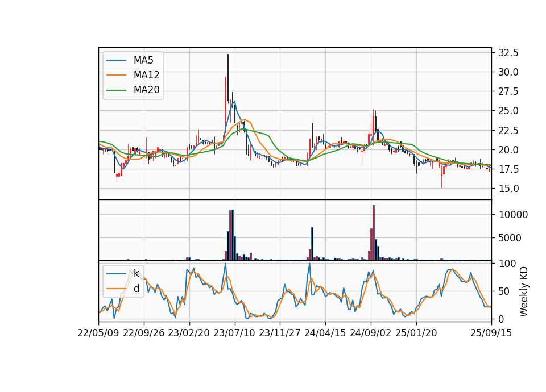
Task: Click the 25.0 price axis label
Action: point(508,111)
